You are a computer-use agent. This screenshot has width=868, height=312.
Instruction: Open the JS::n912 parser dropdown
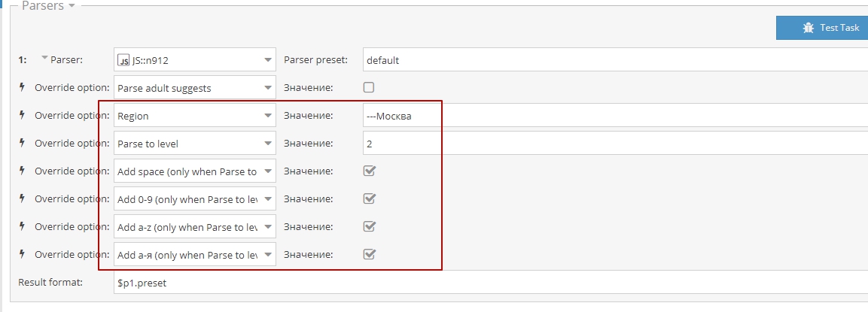(x=269, y=60)
